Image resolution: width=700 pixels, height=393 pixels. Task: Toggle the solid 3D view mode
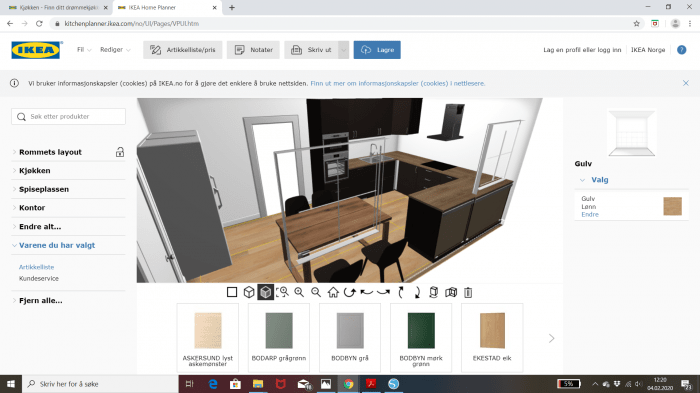pos(266,292)
